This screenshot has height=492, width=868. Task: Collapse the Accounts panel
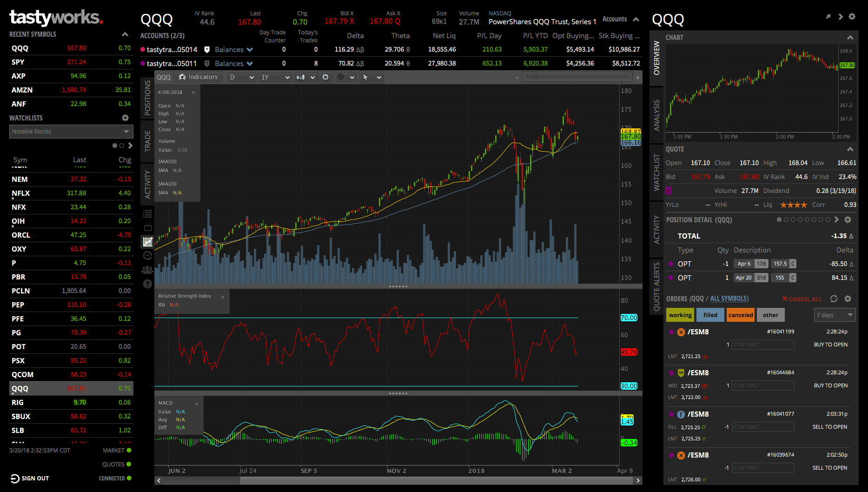(636, 20)
